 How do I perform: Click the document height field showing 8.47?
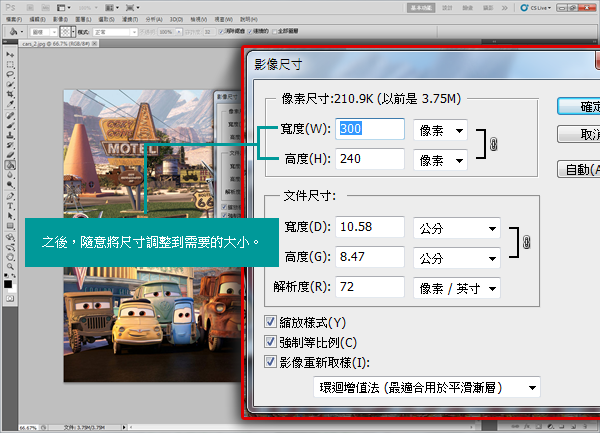click(x=370, y=257)
